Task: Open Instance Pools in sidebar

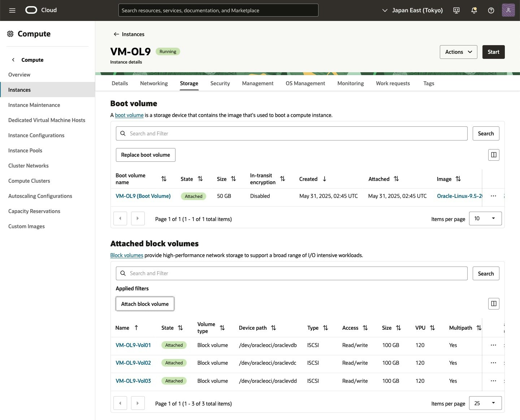Action: pyautogui.click(x=25, y=151)
